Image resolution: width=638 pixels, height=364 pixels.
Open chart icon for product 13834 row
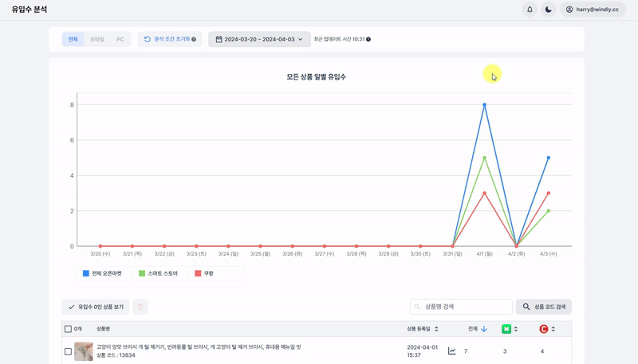pos(451,350)
